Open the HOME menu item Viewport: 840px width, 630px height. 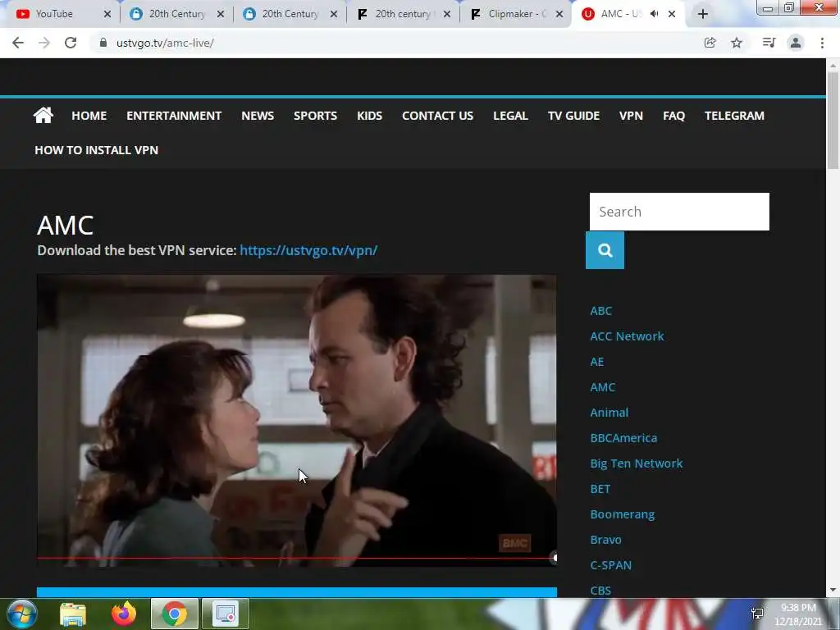click(89, 116)
